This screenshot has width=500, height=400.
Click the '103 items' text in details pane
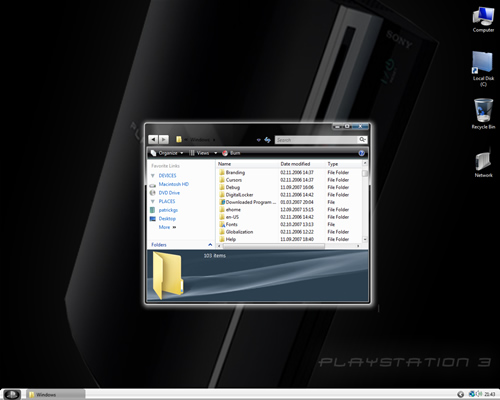click(215, 256)
